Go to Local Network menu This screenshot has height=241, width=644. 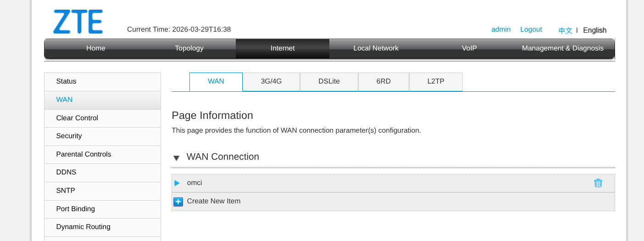(x=376, y=48)
